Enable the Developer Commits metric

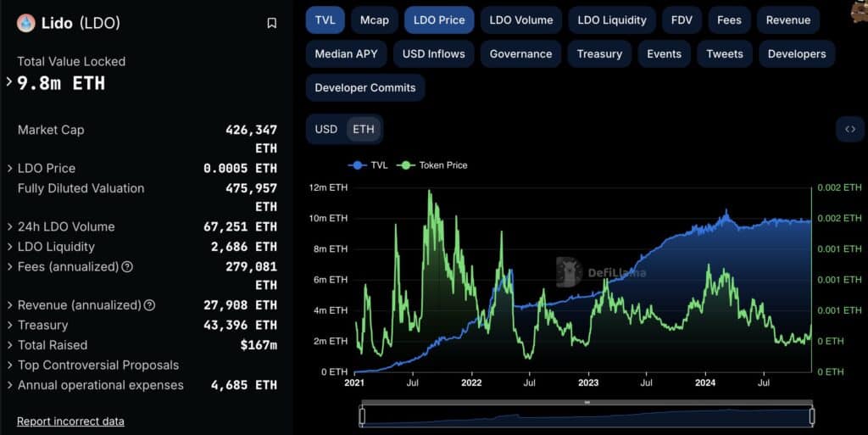[364, 87]
